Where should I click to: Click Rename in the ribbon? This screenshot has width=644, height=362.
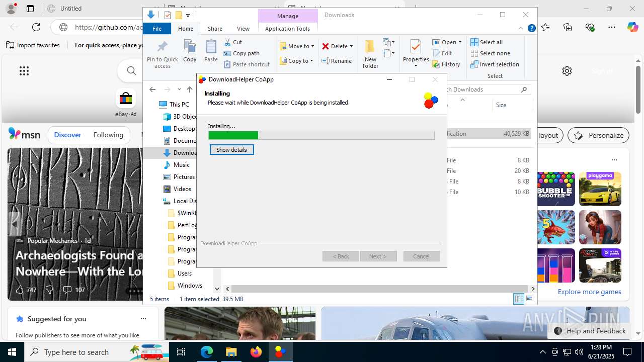coord(337,61)
